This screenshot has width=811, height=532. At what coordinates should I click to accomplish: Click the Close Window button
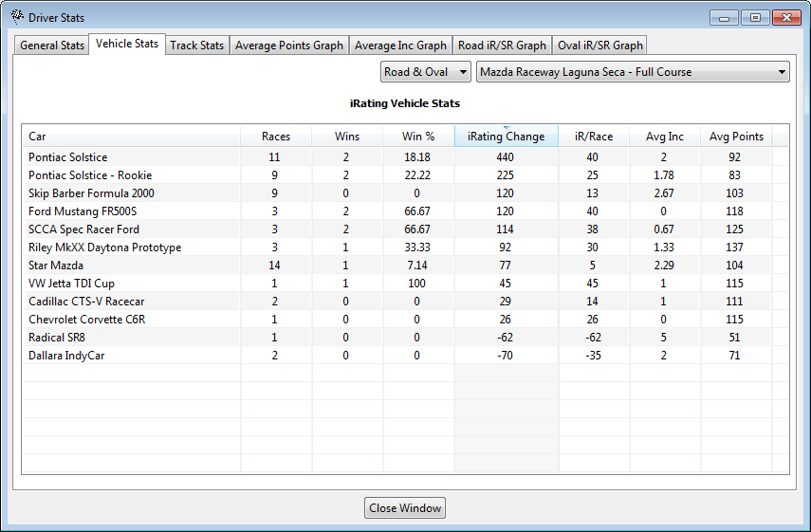click(x=404, y=508)
